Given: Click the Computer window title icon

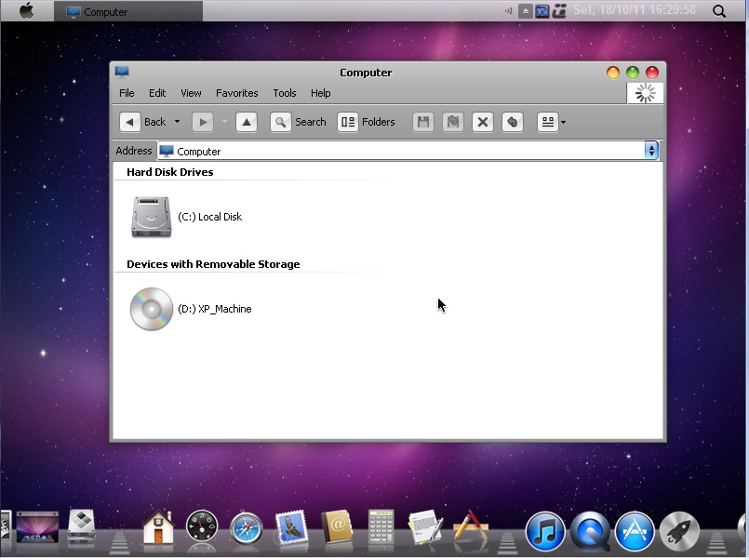Looking at the screenshot, I should [122, 72].
